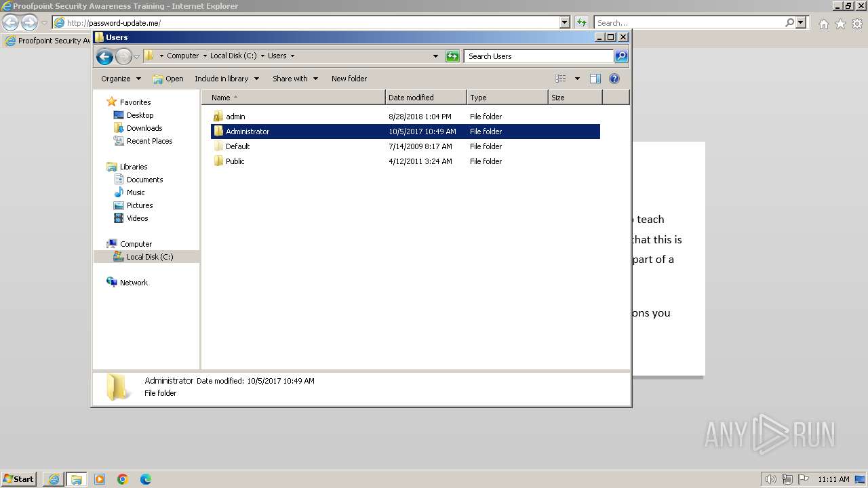Click Internet Explorer Tools gear icon
This screenshot has height=488, width=868.
[857, 24]
